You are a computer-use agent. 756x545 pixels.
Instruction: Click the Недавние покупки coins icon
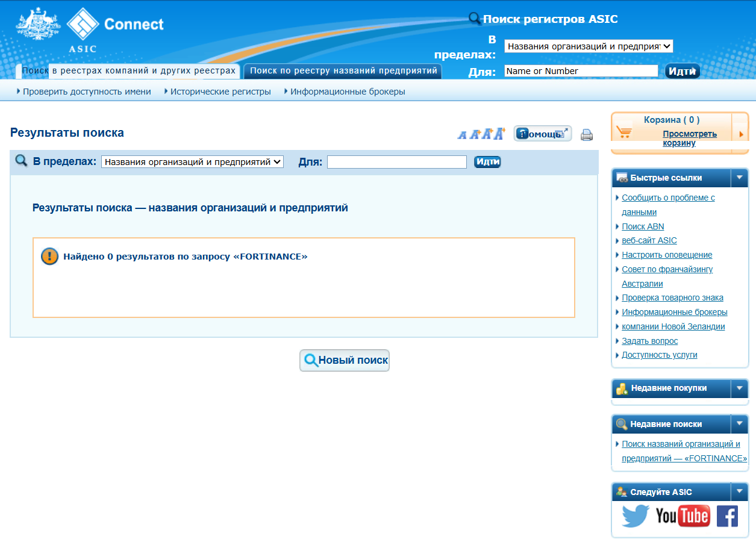(x=622, y=388)
